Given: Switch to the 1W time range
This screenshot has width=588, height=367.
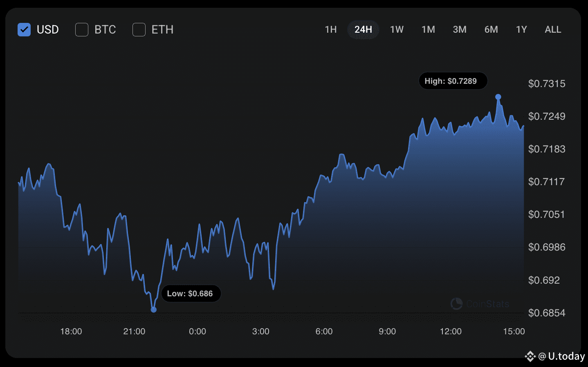Looking at the screenshot, I should 397,29.
